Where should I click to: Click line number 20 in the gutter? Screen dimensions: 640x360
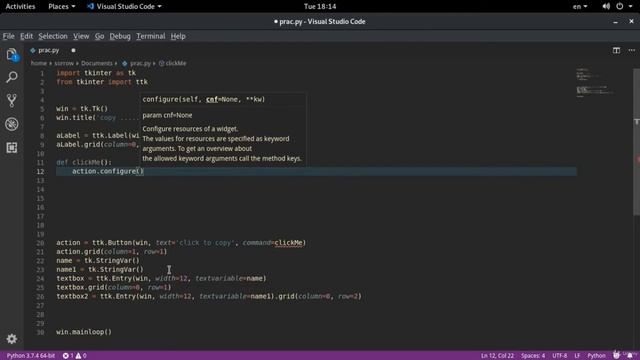click(x=40, y=243)
